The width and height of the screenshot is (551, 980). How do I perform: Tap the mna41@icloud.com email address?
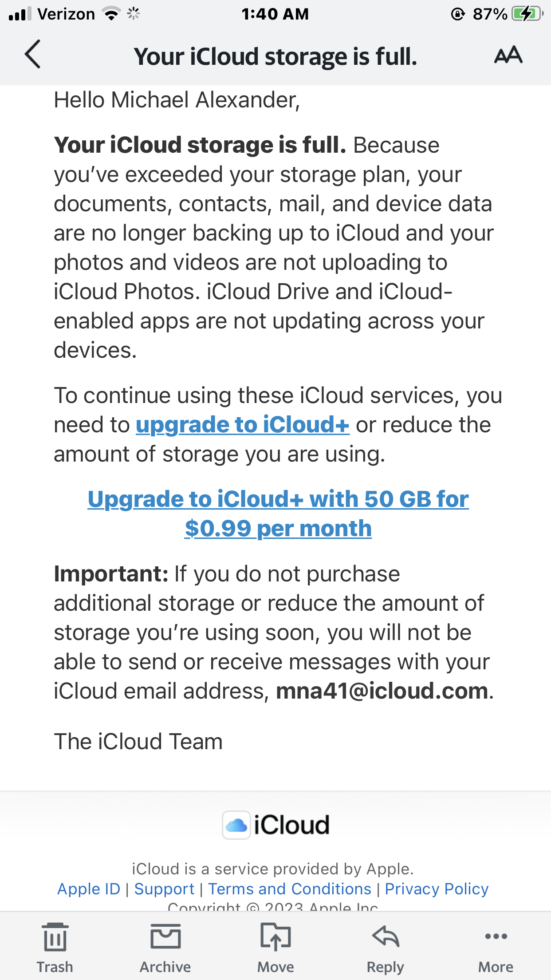(x=382, y=691)
